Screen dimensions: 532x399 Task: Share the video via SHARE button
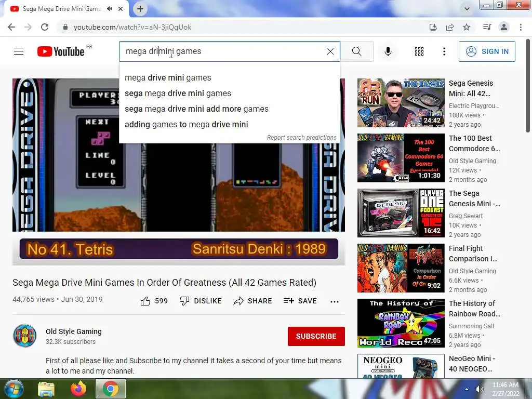point(253,301)
